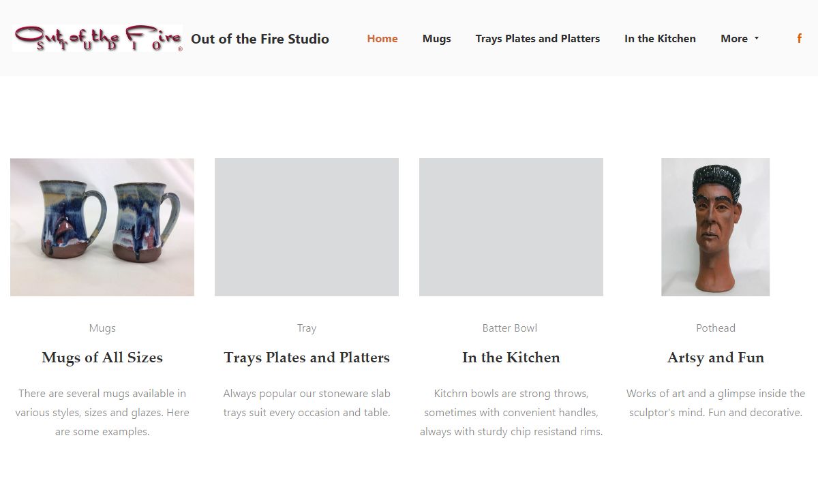Open the Mugs menu item
The height and width of the screenshot is (504, 818).
436,39
